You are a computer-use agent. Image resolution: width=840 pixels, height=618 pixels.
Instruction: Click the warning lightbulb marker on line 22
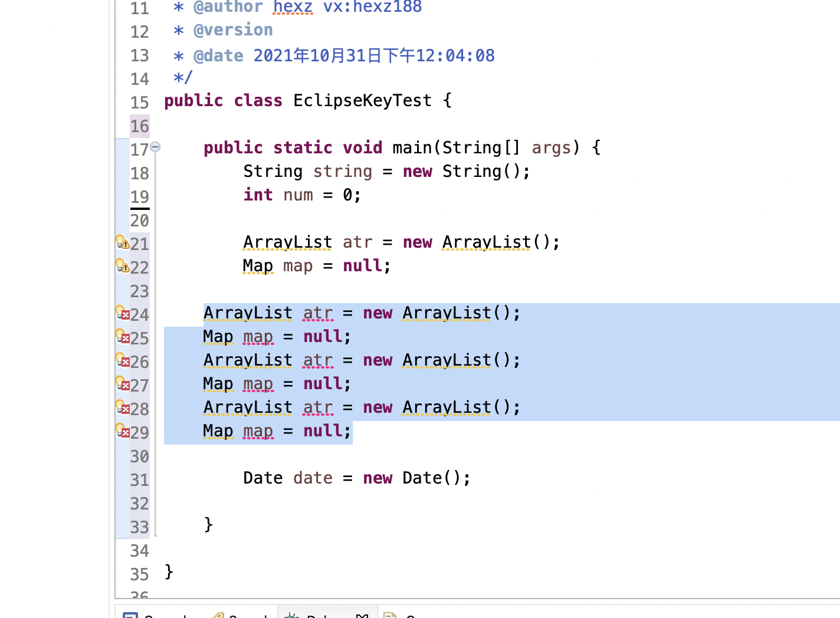122,266
